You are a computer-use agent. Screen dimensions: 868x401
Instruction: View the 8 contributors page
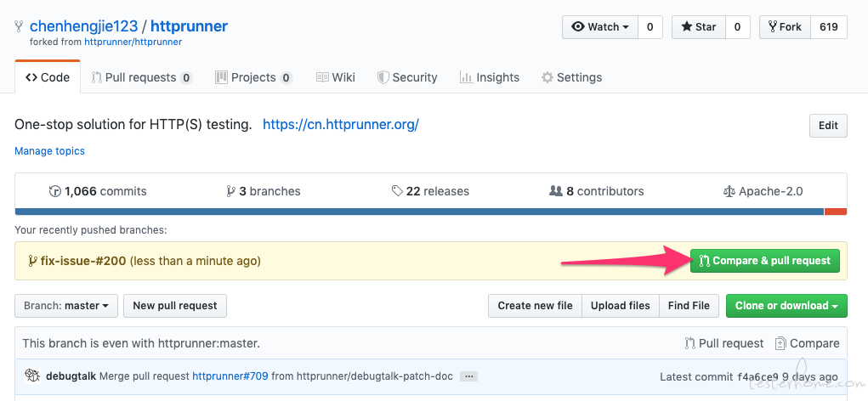click(596, 191)
